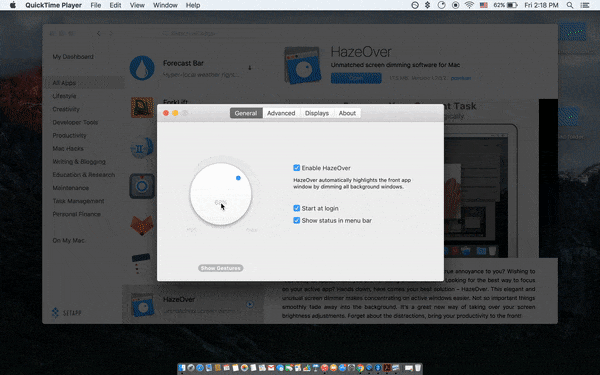Select On My Mac in Setapp
Image resolution: width=600 pixels, height=375 pixels.
pos(68,240)
